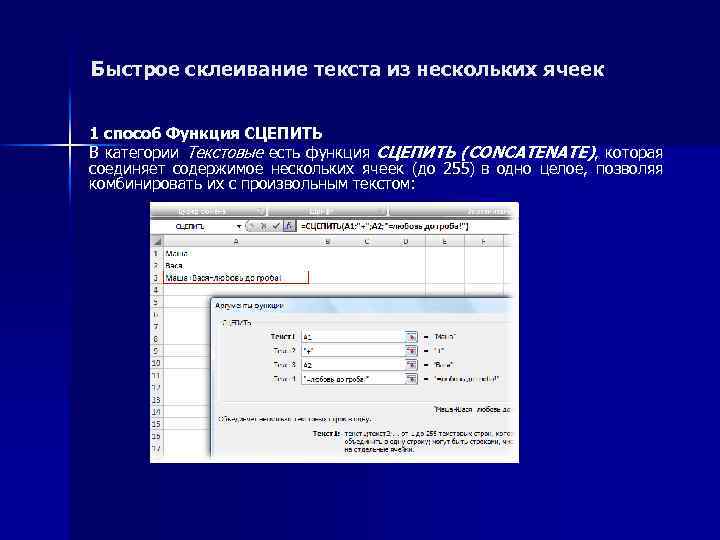Image resolution: width=720 pixels, height=540 pixels.
Task: Click the Текст3 input field containing A2
Action: (x=353, y=365)
